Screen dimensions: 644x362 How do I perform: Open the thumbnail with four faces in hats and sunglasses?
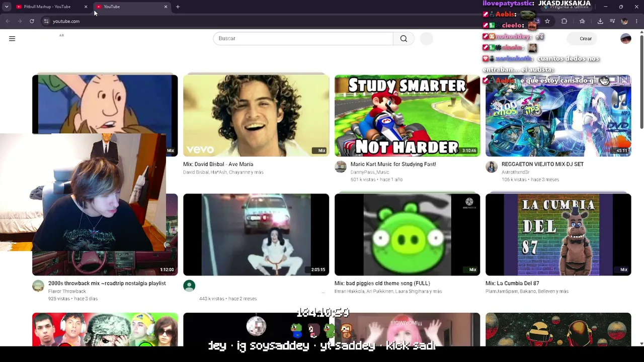click(105, 329)
